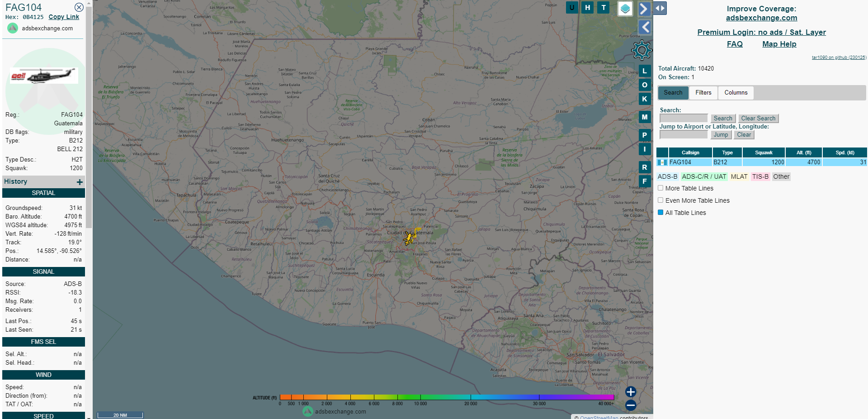The image size is (868, 419).
Task: Zoom out with the minus button
Action: pos(631,405)
